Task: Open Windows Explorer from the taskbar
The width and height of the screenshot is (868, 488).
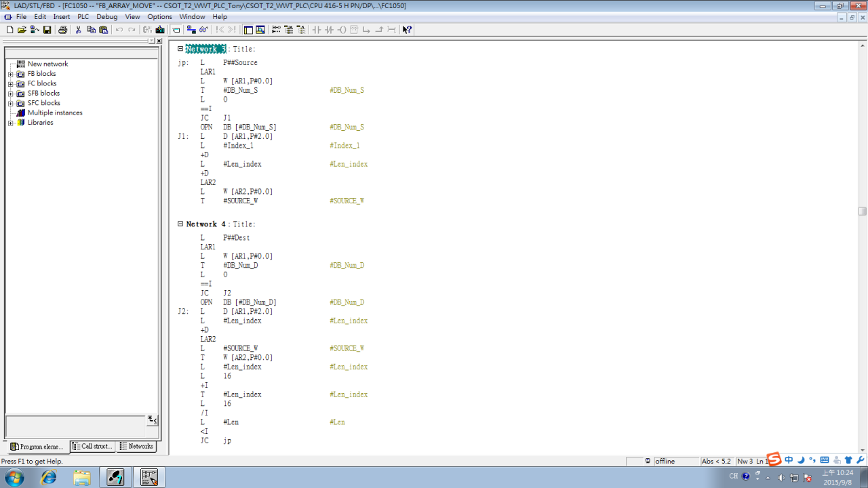Action: coord(82,477)
